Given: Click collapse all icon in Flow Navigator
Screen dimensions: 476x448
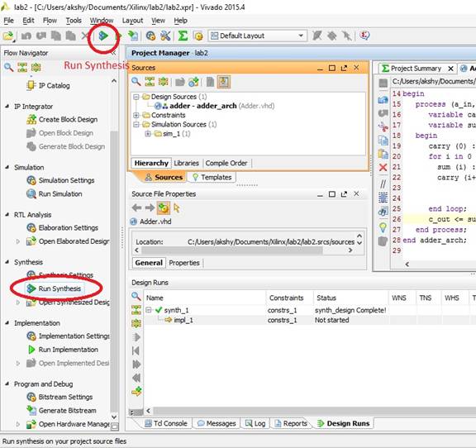Looking at the screenshot, I should coord(22,67).
